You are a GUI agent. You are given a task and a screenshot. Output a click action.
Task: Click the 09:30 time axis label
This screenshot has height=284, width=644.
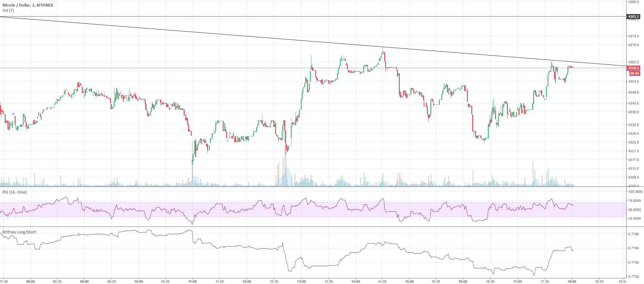point(111,282)
